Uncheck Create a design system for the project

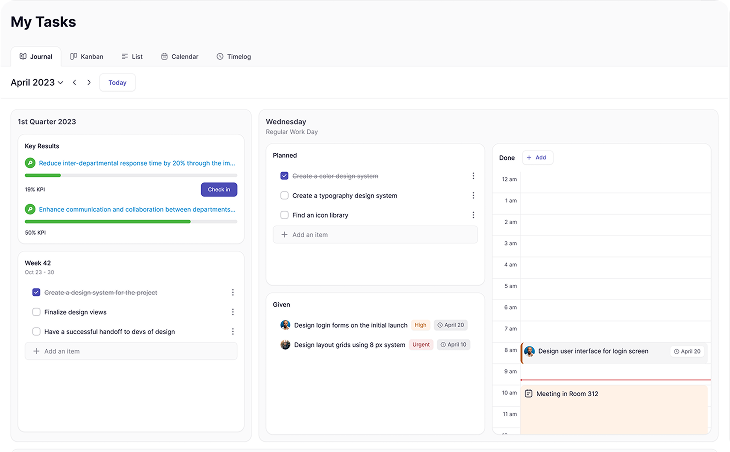pos(36,293)
